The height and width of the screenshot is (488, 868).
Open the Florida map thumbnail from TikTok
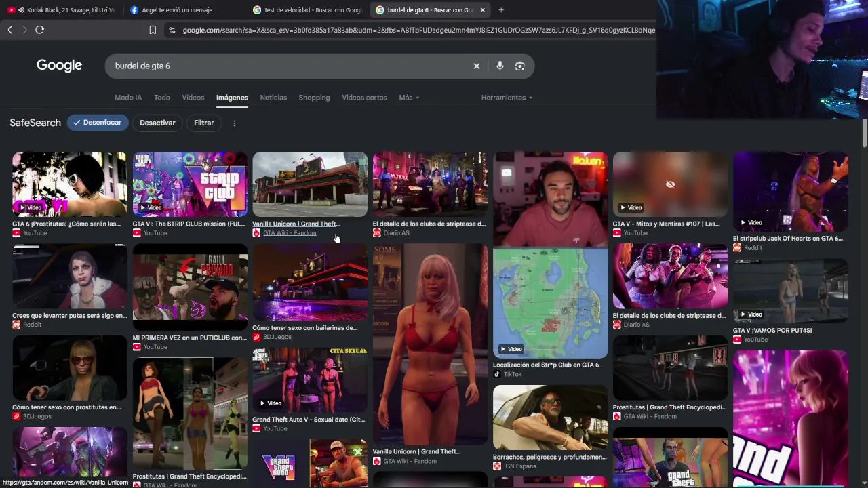(x=551, y=303)
